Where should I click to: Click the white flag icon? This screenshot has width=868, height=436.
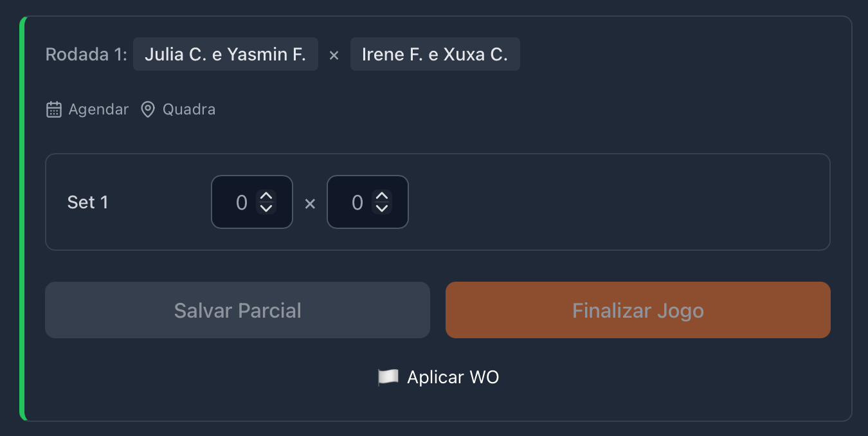[x=388, y=377]
